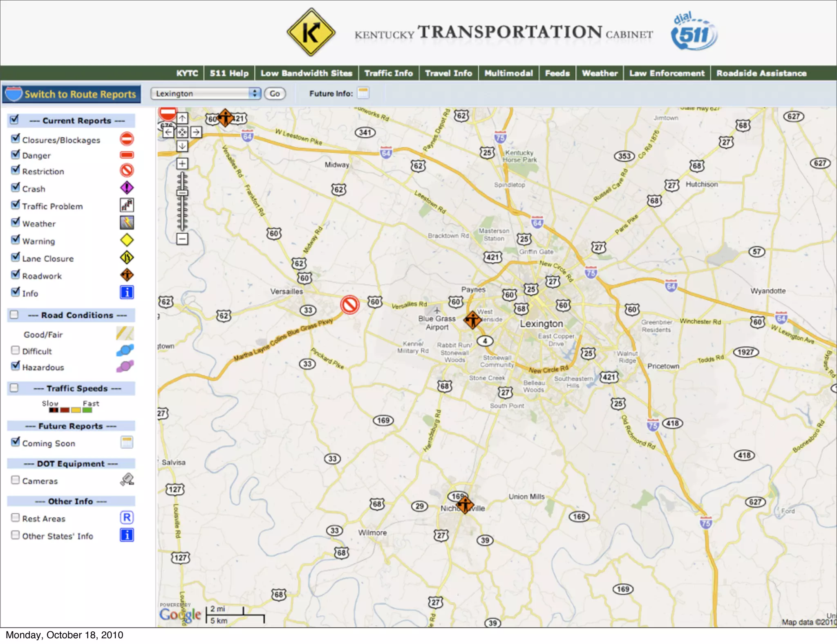Screen dimensions: 837x644
Task: Click the map zoom in plus button
Action: [x=182, y=164]
